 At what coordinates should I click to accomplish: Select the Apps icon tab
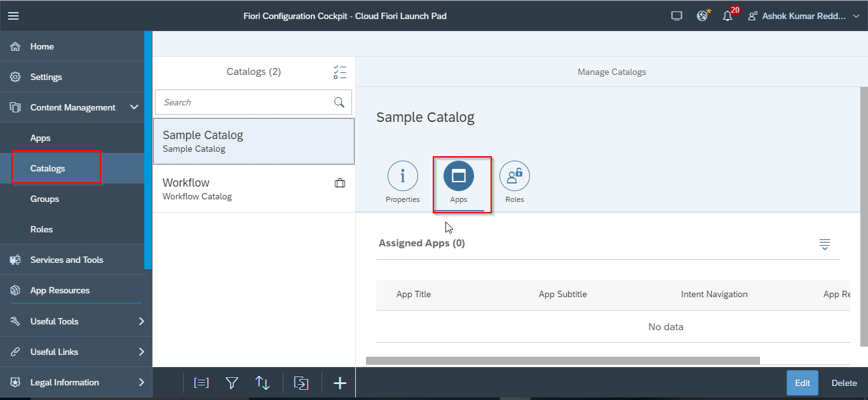[x=459, y=177]
